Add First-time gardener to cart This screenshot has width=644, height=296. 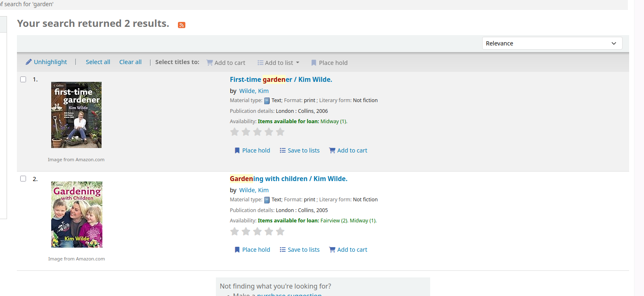pos(348,150)
